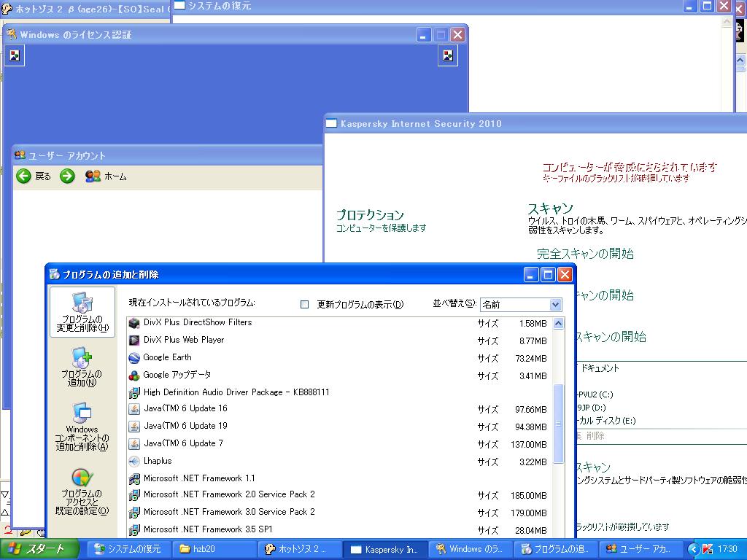Switch to the hzb20 folder taskbar button
The height and width of the screenshot is (560, 747).
pyautogui.click(x=214, y=550)
